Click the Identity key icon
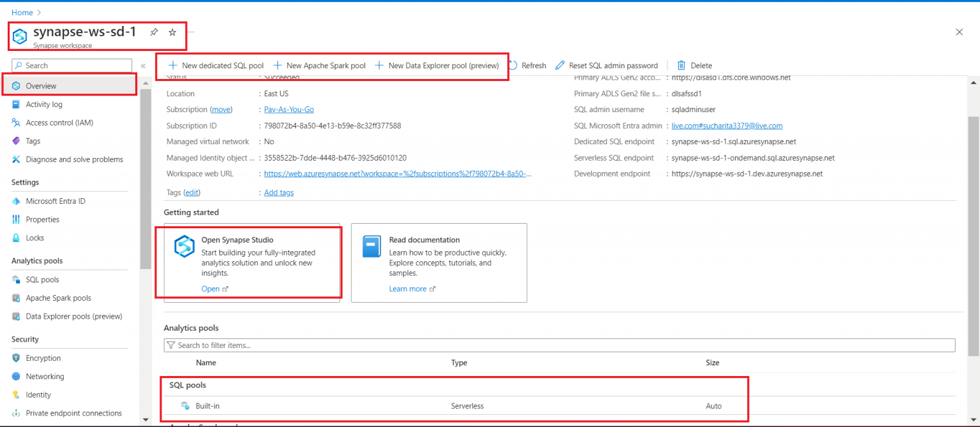980x427 pixels. [16, 395]
